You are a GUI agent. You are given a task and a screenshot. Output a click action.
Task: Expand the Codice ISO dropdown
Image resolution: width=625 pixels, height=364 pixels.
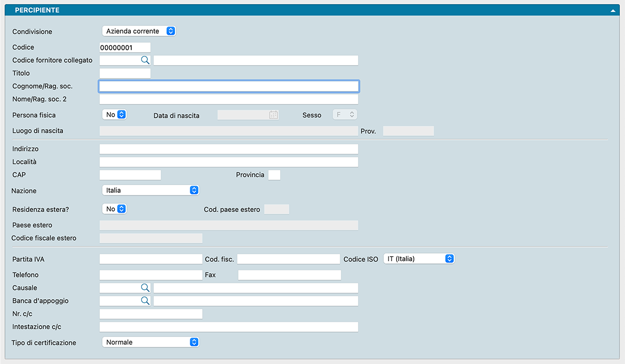418,259
